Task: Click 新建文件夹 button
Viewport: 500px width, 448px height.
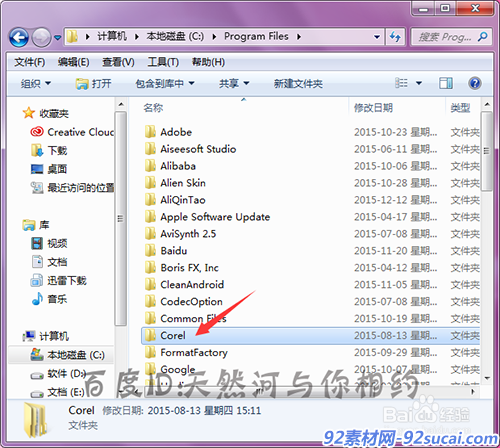Action: (298, 83)
